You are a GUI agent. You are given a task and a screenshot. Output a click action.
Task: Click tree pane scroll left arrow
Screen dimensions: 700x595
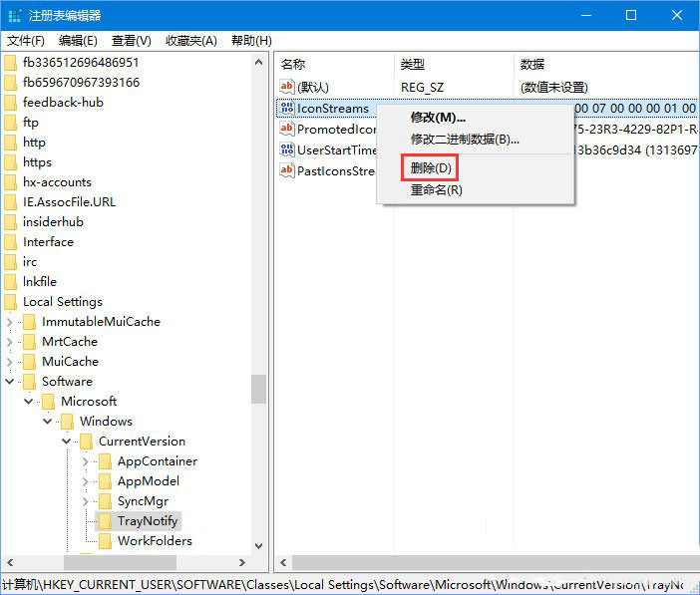(10, 562)
